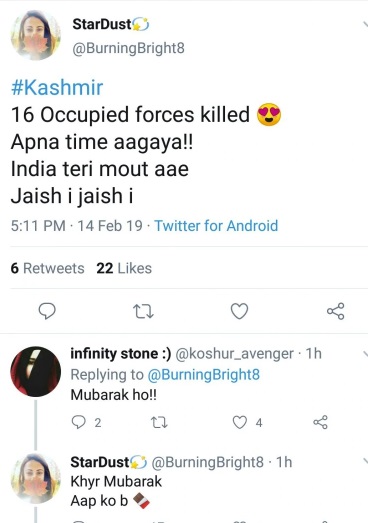The image size is (368, 523).
Task: Retweet the main StarDust tweet
Action: click(x=143, y=311)
